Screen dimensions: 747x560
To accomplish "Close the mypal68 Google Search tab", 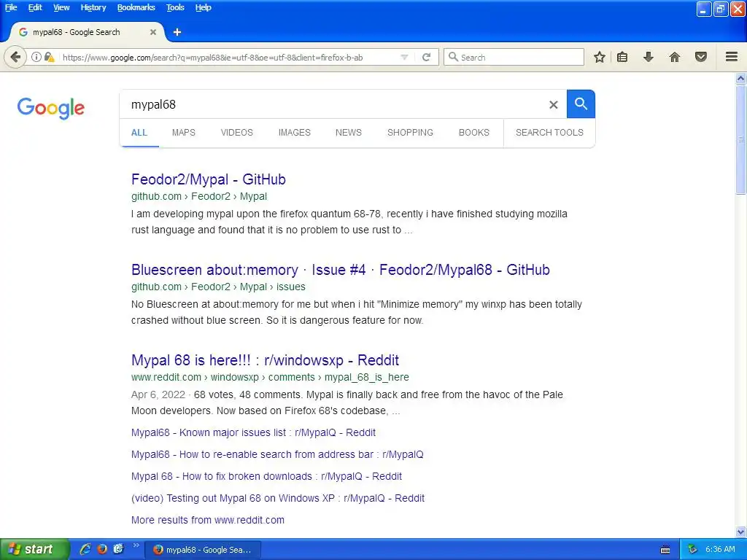I will [153, 32].
